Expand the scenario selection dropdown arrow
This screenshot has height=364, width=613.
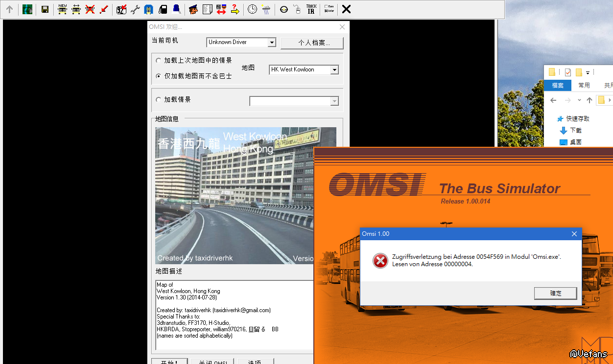(334, 101)
